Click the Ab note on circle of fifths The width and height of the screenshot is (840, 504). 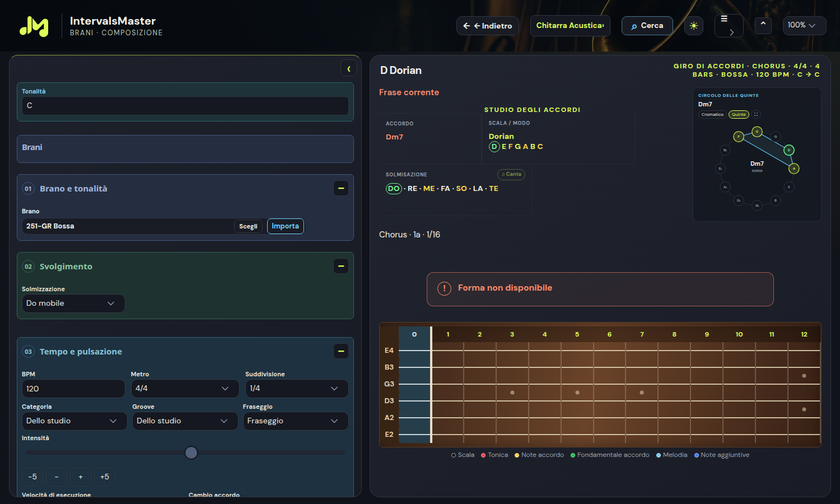(x=725, y=187)
